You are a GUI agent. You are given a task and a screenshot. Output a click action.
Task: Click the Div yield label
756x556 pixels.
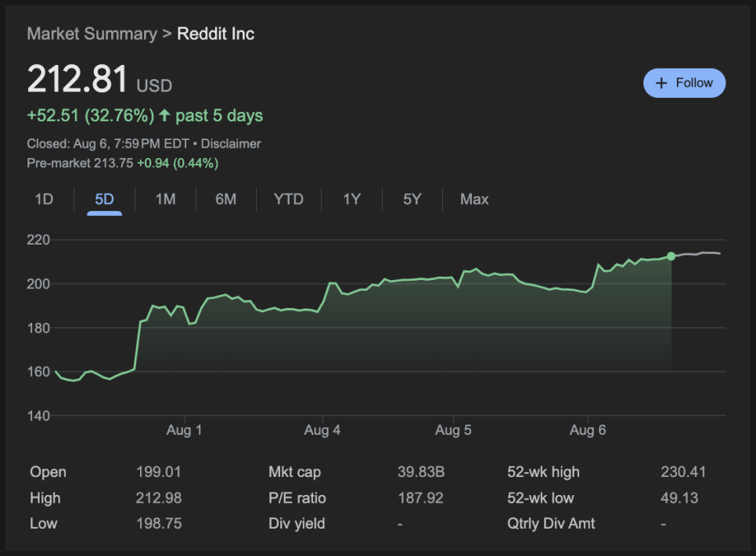297,523
